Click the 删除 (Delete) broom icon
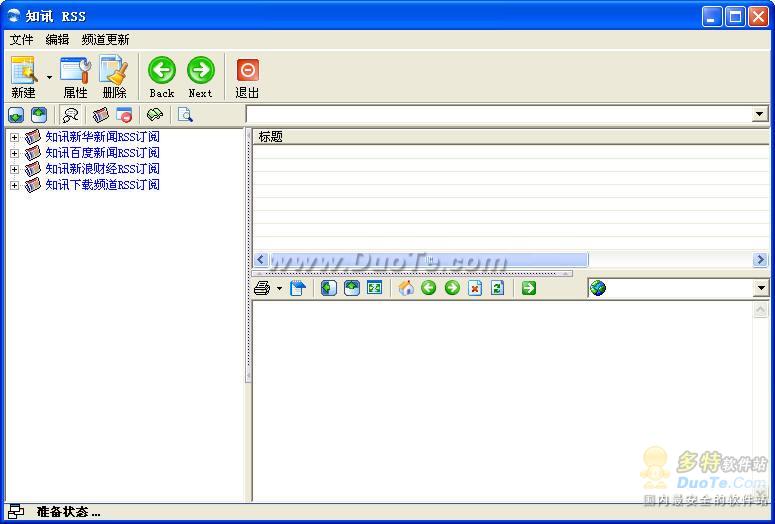Viewport: 775px width, 524px height. pos(114,77)
